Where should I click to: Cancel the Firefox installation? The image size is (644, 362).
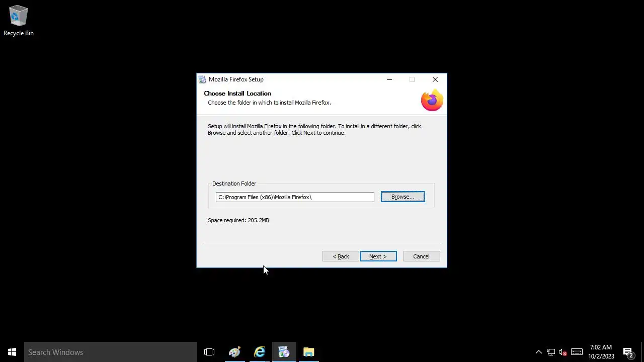click(422, 256)
